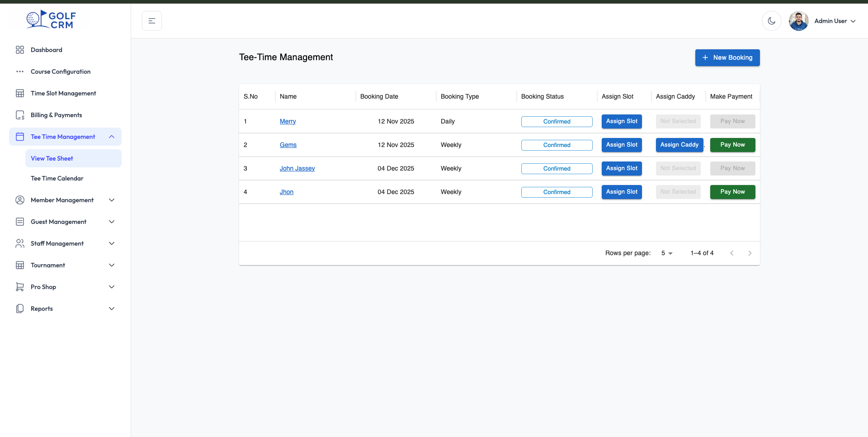Change the rows per page dropdown
The height and width of the screenshot is (437, 868).
667,253
